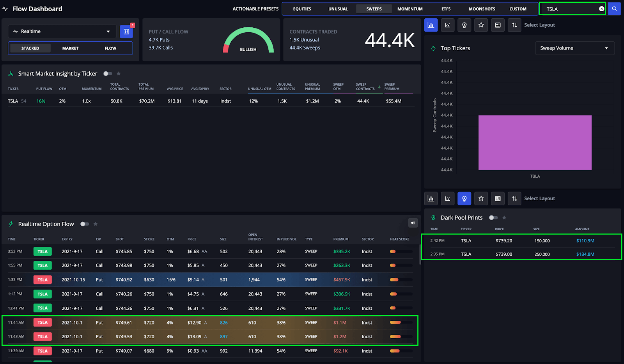The image size is (624, 364).
Task: Favorite the Smart Market Insight panel star
Action: (119, 74)
